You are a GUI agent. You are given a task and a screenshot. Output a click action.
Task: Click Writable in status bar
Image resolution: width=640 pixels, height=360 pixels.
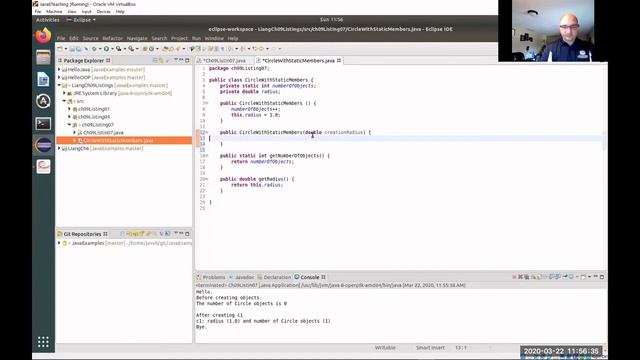[x=385, y=348]
